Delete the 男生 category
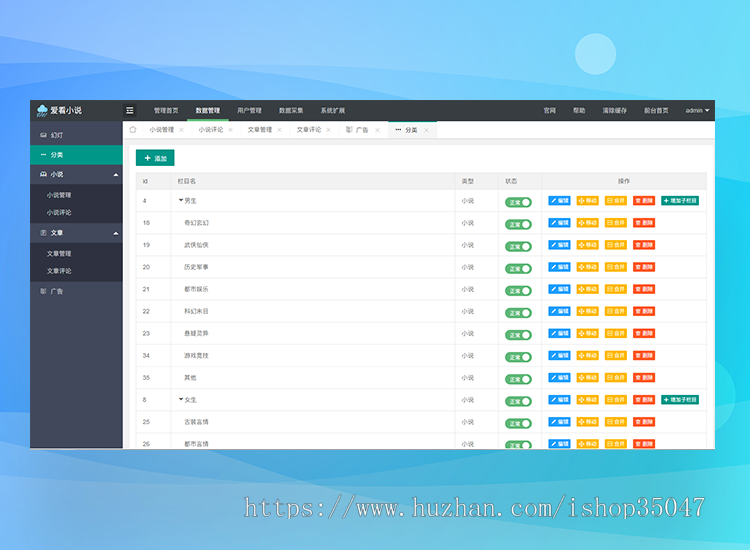The width and height of the screenshot is (750, 550). click(644, 201)
